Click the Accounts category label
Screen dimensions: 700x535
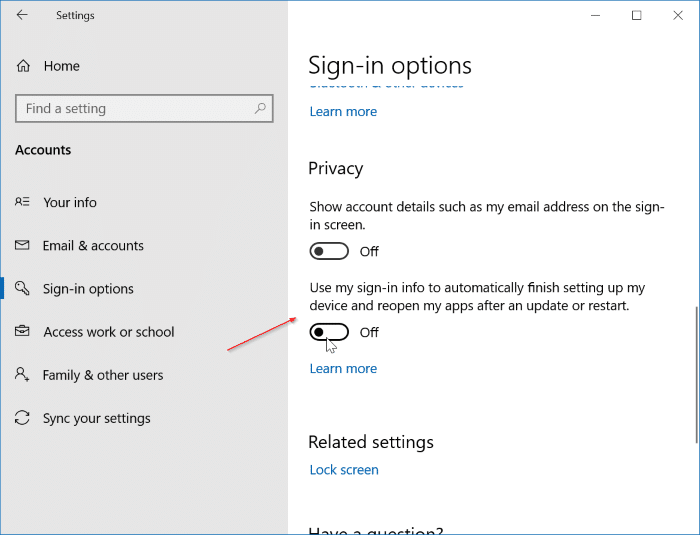click(43, 150)
